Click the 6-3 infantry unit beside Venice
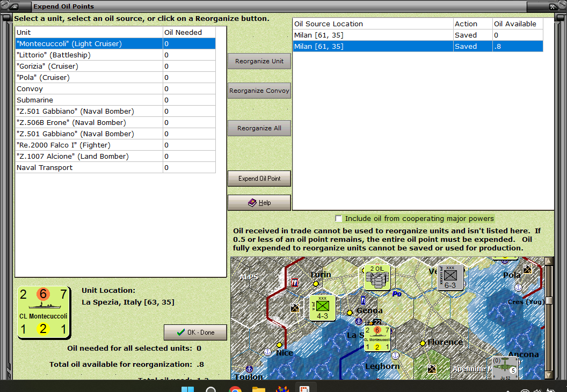This screenshot has width=567, height=392. click(x=450, y=277)
